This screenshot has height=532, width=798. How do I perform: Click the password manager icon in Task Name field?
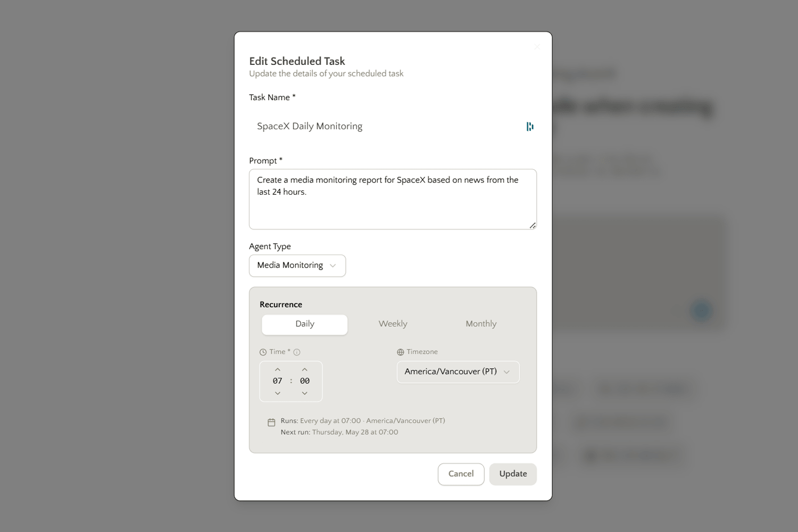pos(530,127)
